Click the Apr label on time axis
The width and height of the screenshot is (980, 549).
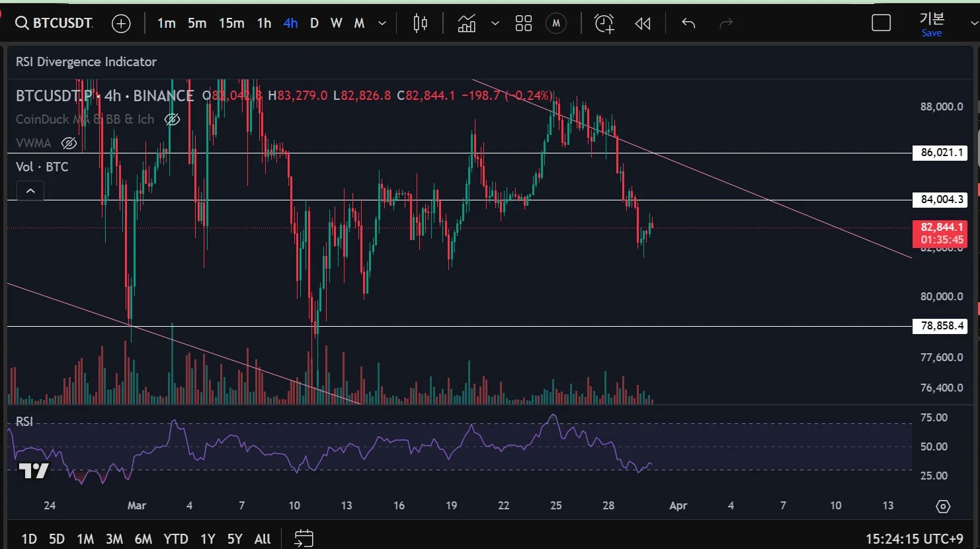[x=678, y=505]
